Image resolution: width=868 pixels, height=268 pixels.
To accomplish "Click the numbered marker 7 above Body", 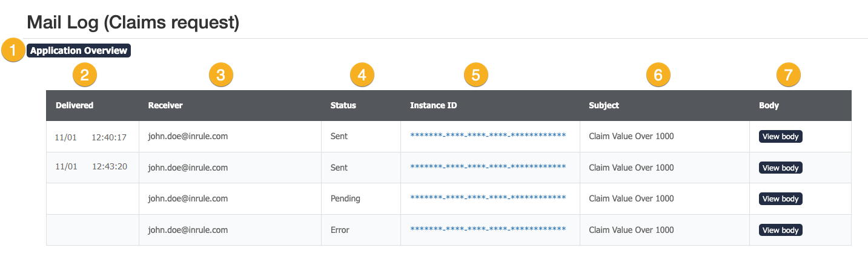I will pyautogui.click(x=788, y=74).
